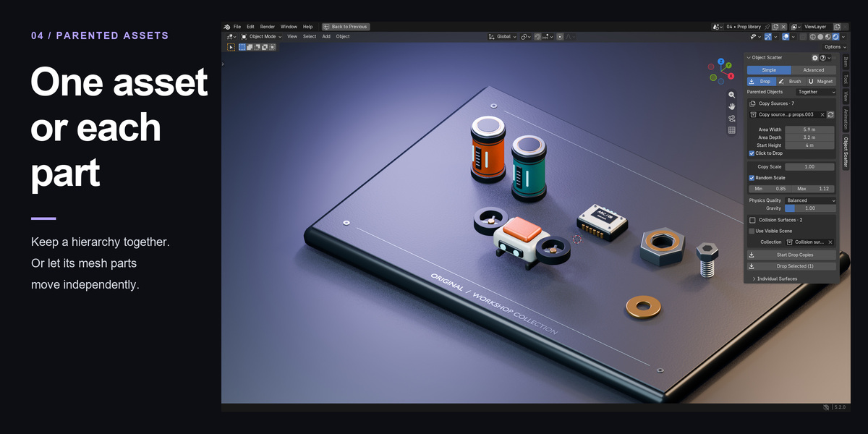Clear the Copy source props.003 field

822,114
